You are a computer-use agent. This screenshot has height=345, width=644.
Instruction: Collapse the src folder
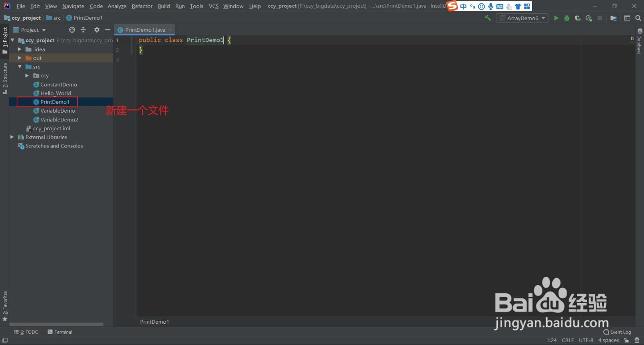tap(20, 67)
